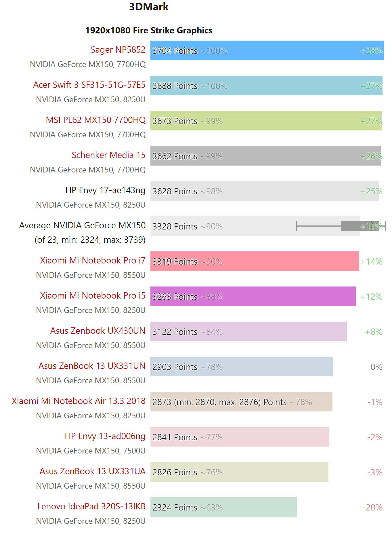Click the HP Envy 13-ad006ng link
The height and width of the screenshot is (537, 392).
[105, 436]
